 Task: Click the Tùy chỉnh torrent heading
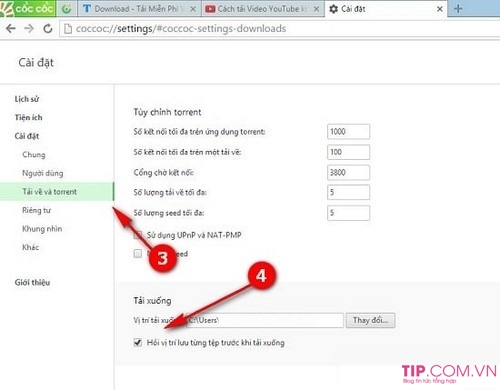pyautogui.click(x=167, y=112)
